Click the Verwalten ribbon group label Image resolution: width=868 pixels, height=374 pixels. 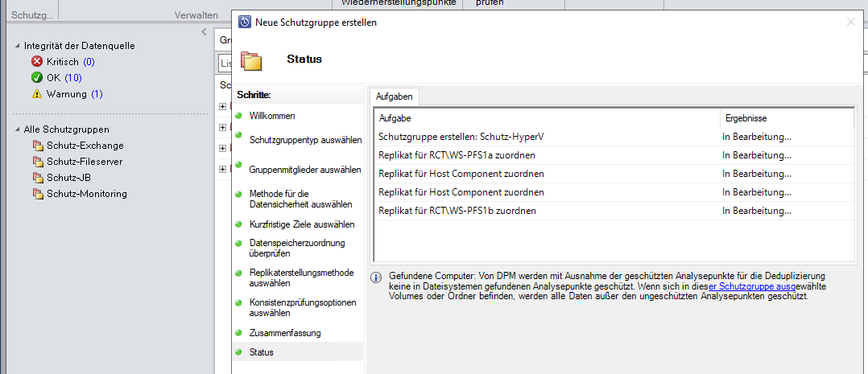point(196,15)
